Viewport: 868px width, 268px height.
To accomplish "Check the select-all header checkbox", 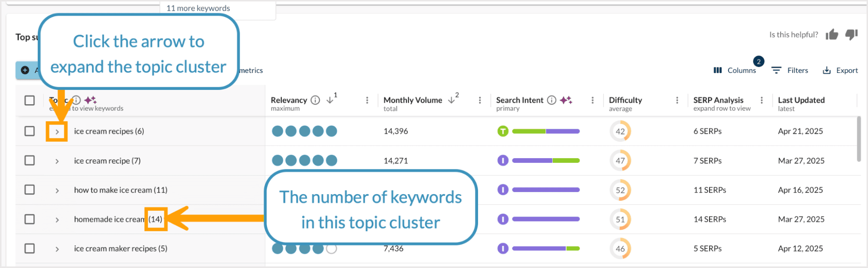I will point(30,100).
